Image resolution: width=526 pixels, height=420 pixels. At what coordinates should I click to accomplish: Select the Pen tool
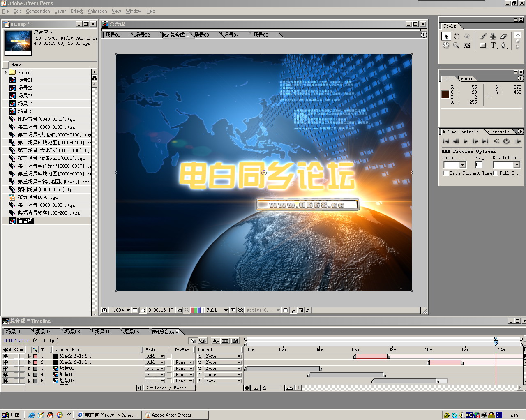[503, 46]
